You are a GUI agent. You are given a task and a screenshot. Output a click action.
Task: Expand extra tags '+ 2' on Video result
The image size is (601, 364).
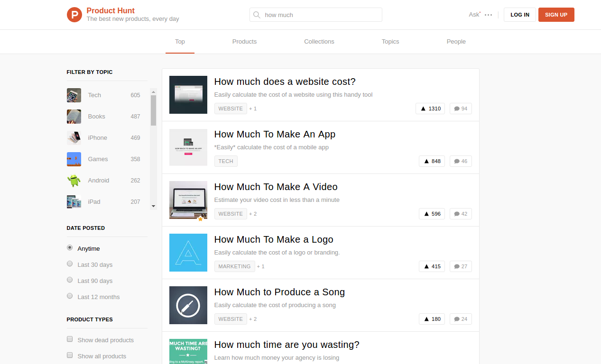coord(253,214)
